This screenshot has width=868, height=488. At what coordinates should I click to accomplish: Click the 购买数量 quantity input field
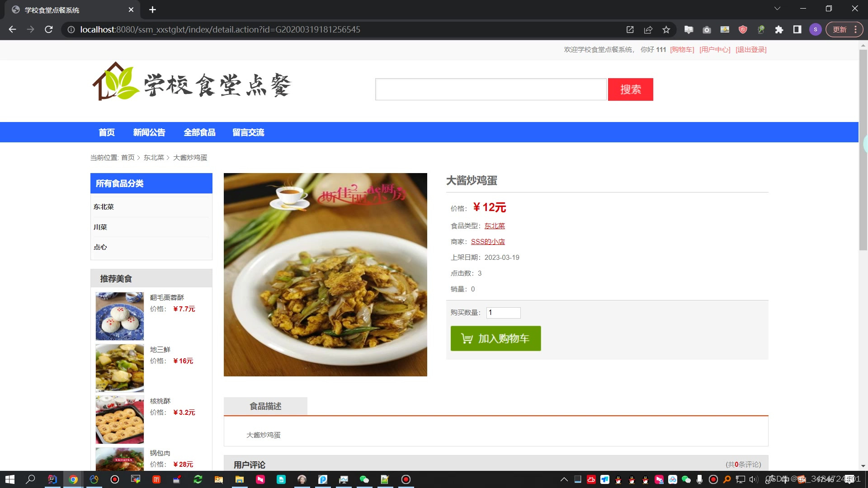pos(503,313)
